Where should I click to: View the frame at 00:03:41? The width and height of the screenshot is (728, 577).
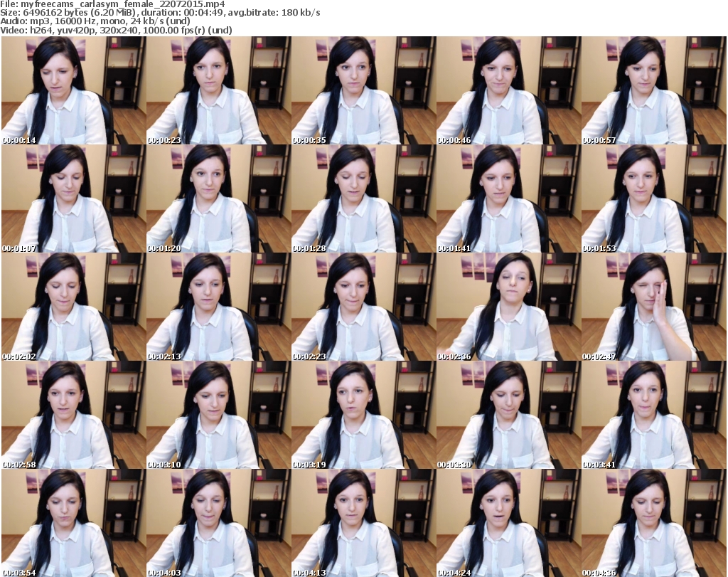click(x=653, y=415)
